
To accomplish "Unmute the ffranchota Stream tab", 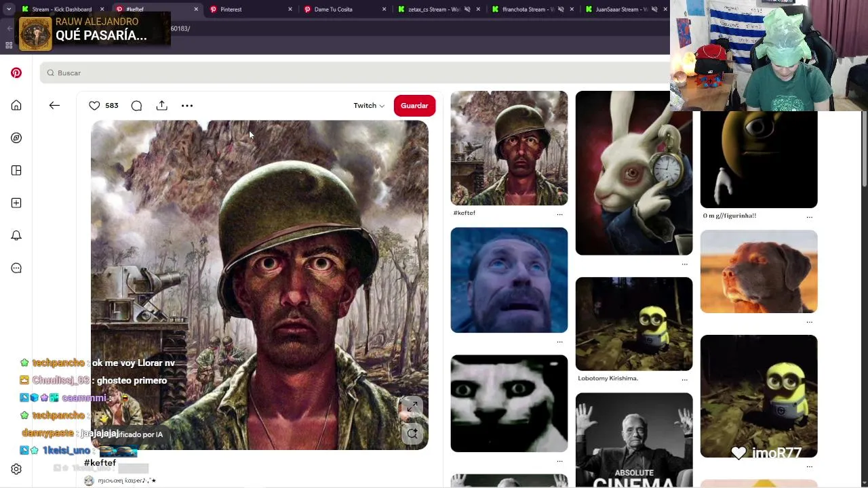I will click(x=561, y=9).
